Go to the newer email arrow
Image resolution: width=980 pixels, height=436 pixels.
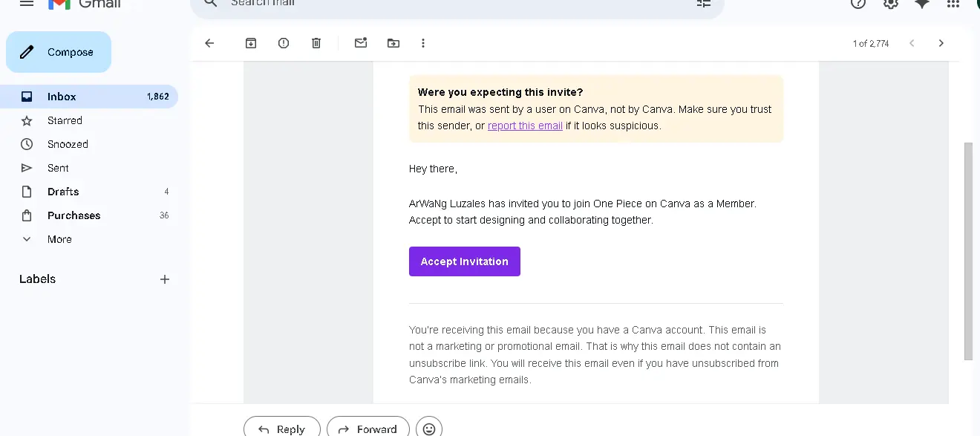[912, 43]
